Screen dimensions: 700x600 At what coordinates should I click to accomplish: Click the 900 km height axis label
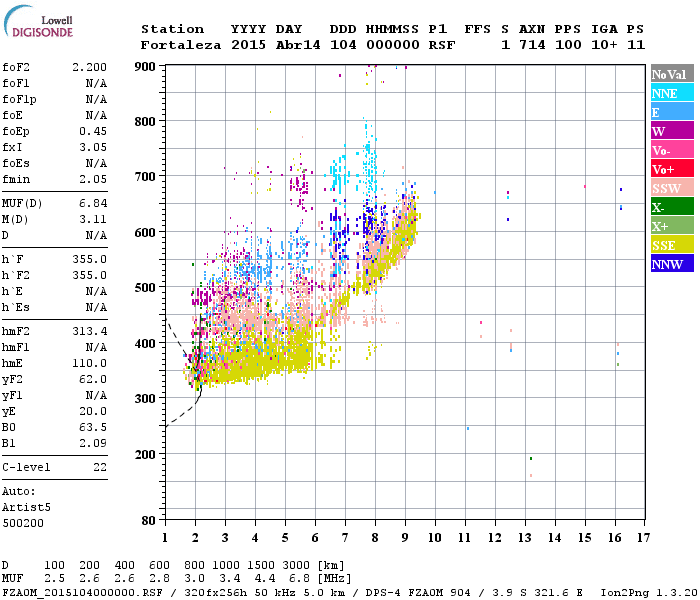pos(145,67)
